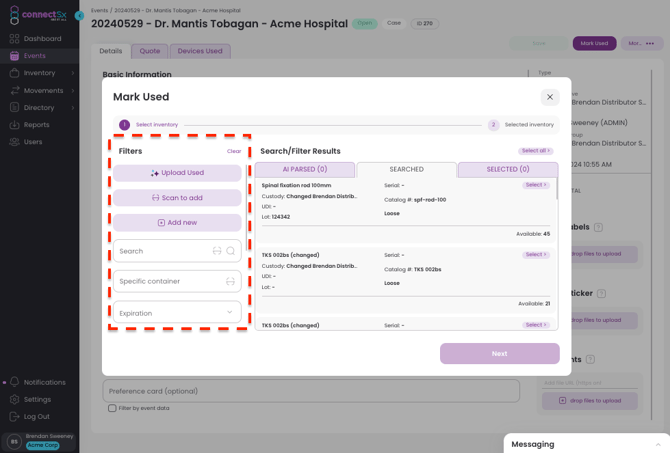Click the Events calendar icon

click(x=14, y=56)
